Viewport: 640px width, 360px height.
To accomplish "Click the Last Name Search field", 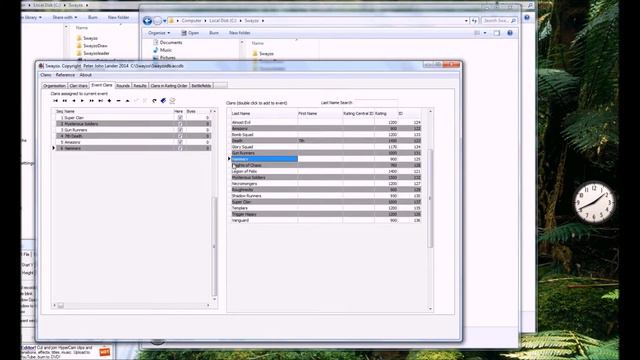I will click(376, 102).
